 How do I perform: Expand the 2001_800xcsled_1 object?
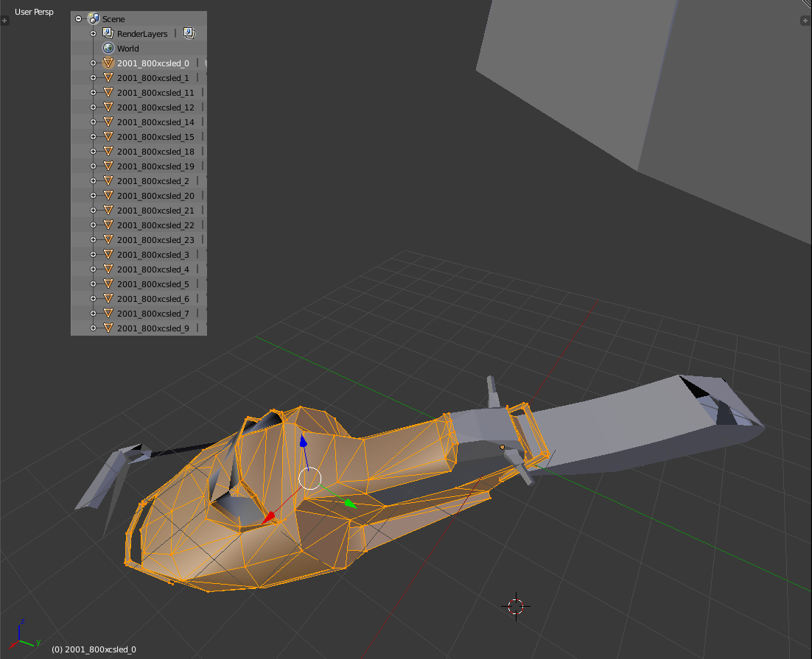[x=94, y=77]
